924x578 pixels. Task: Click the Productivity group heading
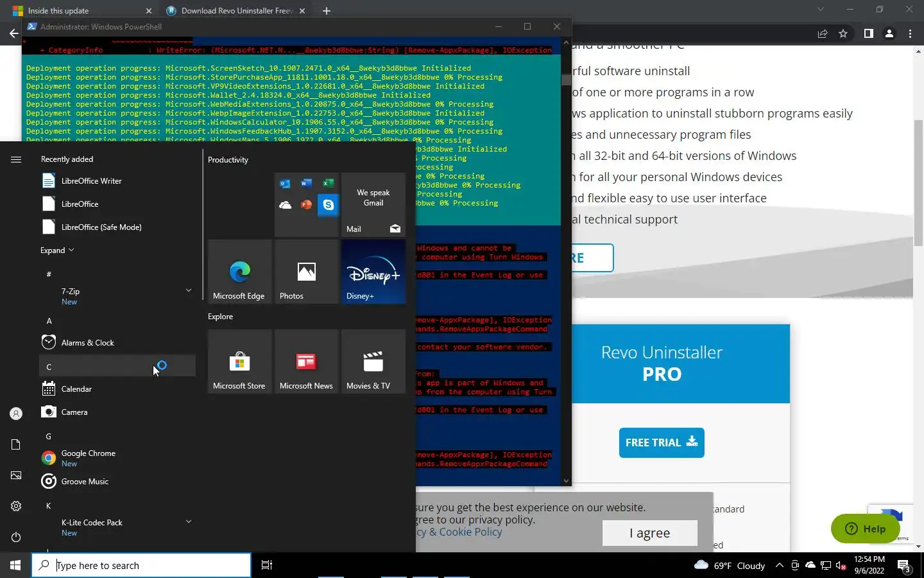(228, 160)
